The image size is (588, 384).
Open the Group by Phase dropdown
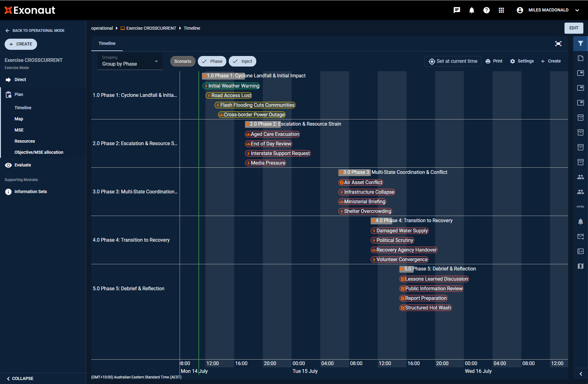coord(130,61)
